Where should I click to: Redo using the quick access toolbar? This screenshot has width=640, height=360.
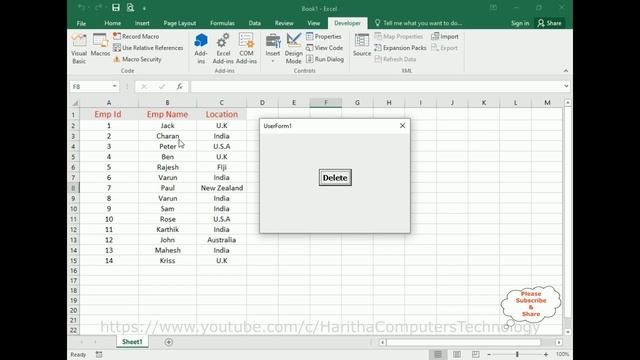pos(98,8)
